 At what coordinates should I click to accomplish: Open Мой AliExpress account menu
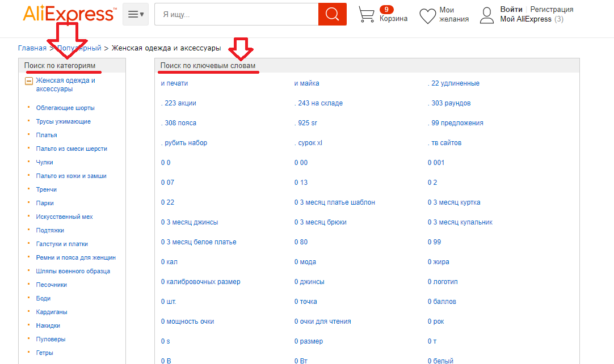coord(525,19)
